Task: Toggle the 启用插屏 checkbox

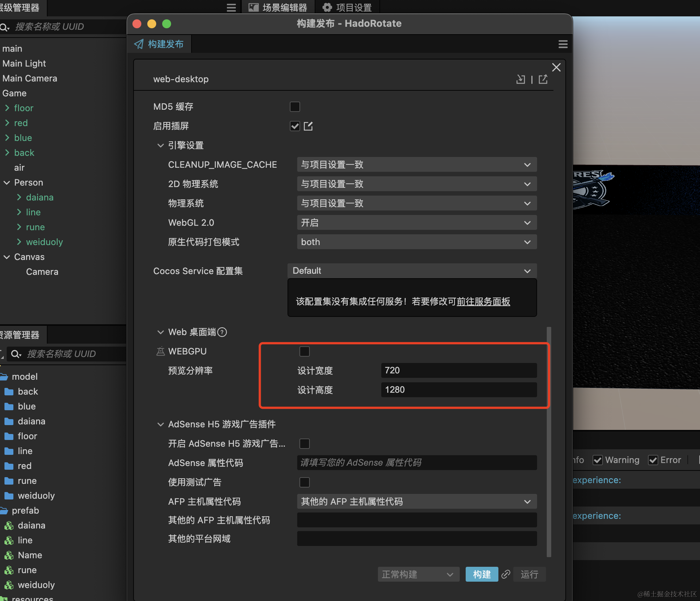Action: 295,126
